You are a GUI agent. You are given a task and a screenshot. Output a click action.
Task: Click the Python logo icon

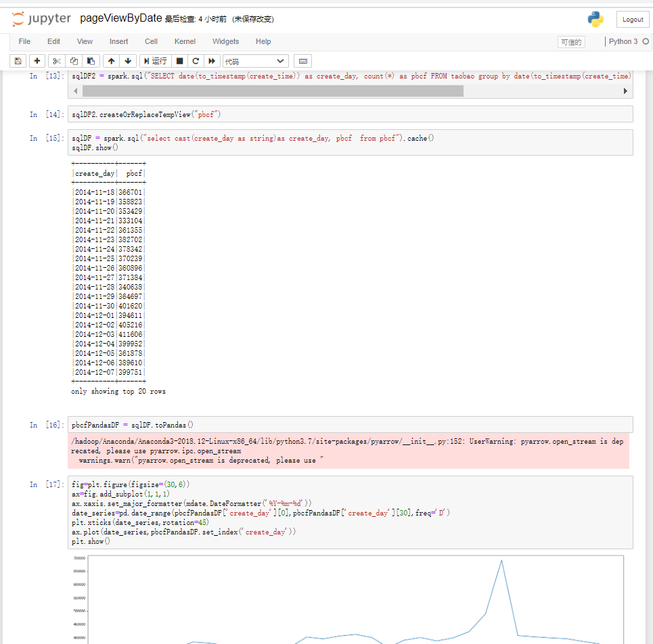[595, 20]
